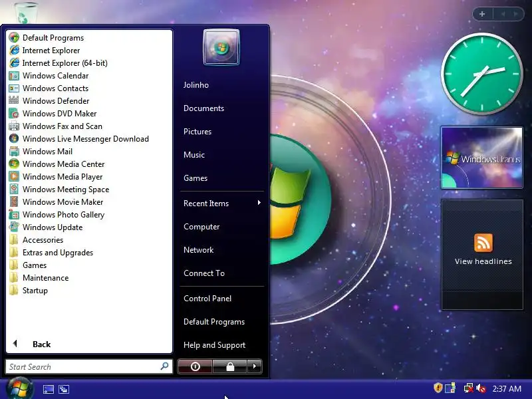The image size is (532, 399).
Task: Click the Start orb button
Action: 20,388
